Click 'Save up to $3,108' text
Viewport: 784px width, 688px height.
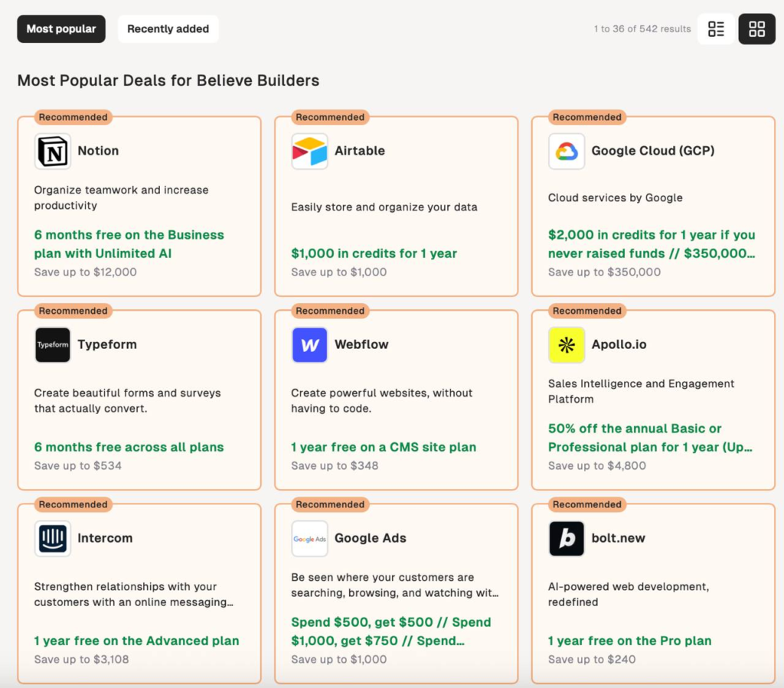coord(81,660)
